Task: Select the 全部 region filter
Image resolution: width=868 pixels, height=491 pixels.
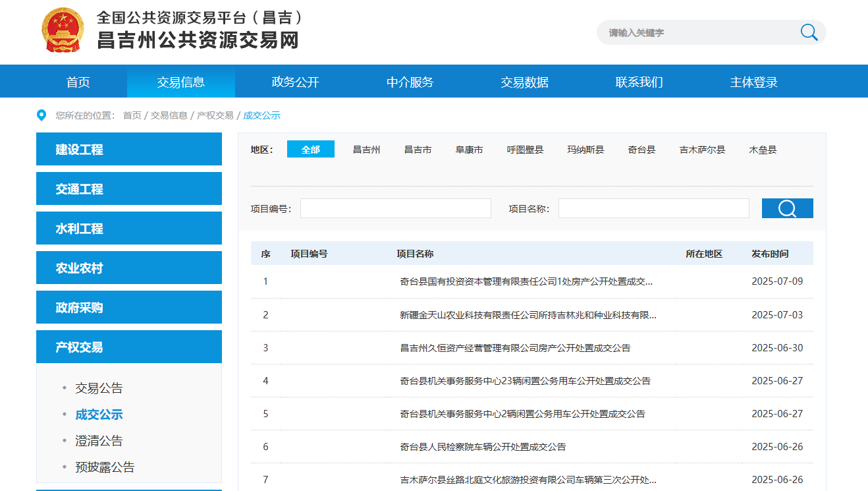Action: coord(310,150)
